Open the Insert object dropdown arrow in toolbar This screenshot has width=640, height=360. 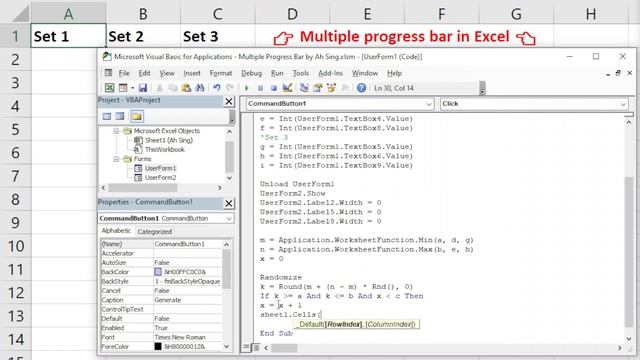point(132,88)
